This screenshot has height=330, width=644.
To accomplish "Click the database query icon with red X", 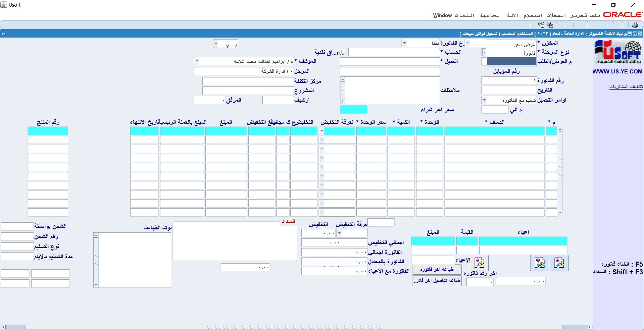I will [541, 25].
